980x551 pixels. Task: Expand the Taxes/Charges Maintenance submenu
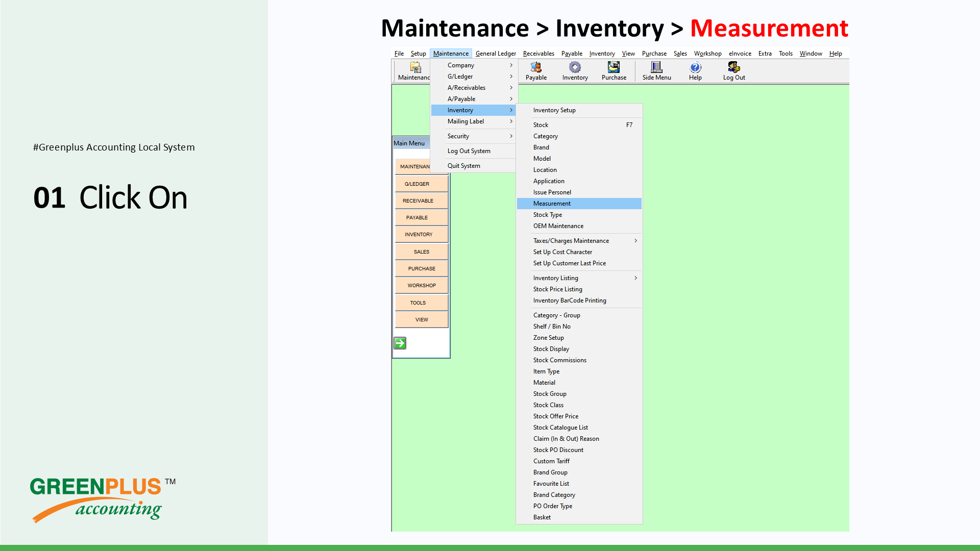pyautogui.click(x=579, y=241)
